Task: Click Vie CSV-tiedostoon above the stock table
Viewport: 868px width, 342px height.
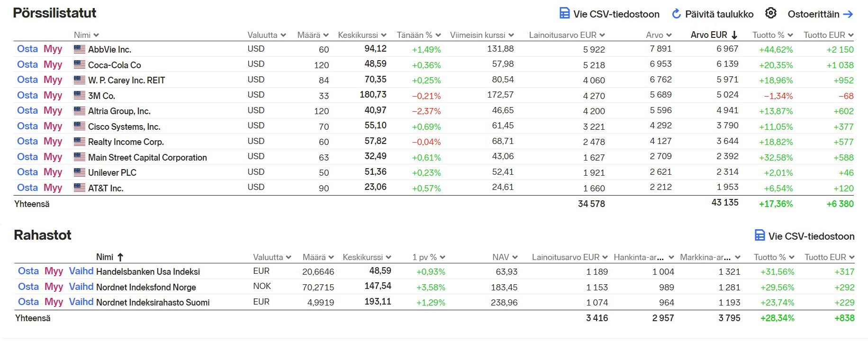Action: coord(616,14)
